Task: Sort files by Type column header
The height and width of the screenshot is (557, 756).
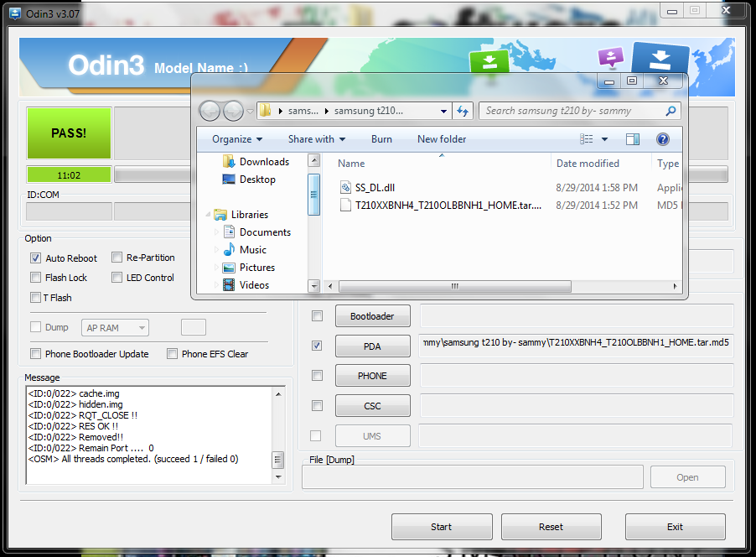Action: point(668,163)
